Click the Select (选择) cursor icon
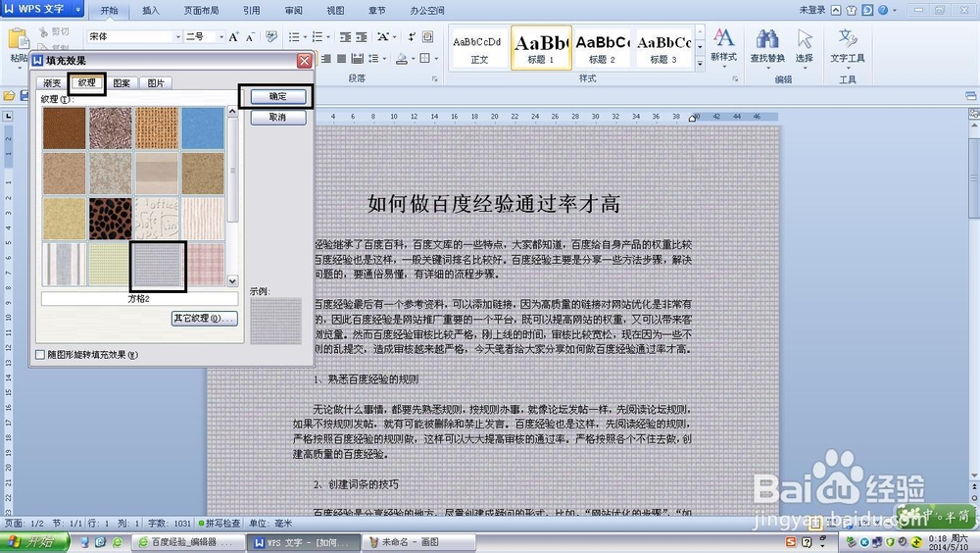Image resolution: width=980 pixels, height=553 pixels. click(x=805, y=39)
